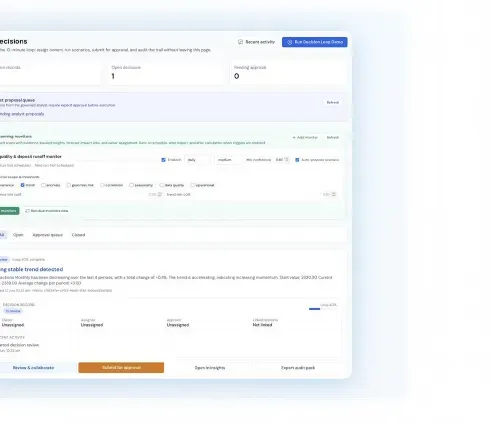Click the In review status badge
490x425 pixels.
pos(13,311)
